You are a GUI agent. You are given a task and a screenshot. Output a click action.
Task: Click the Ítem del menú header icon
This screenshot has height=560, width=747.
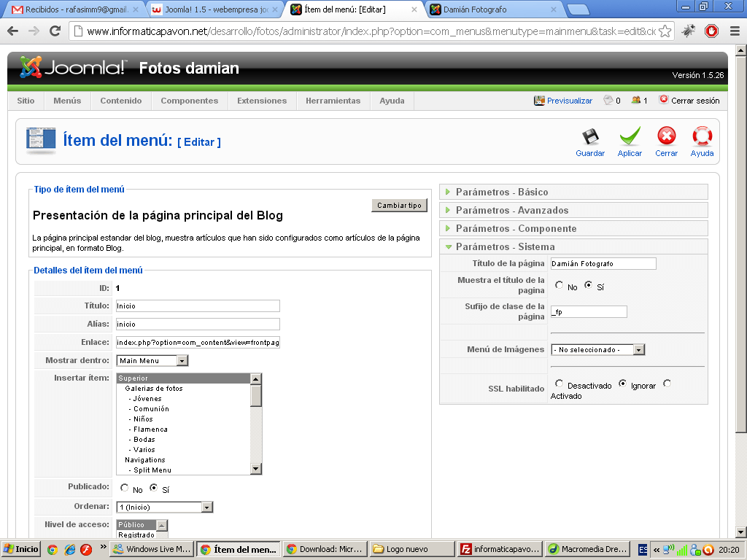coord(41,141)
